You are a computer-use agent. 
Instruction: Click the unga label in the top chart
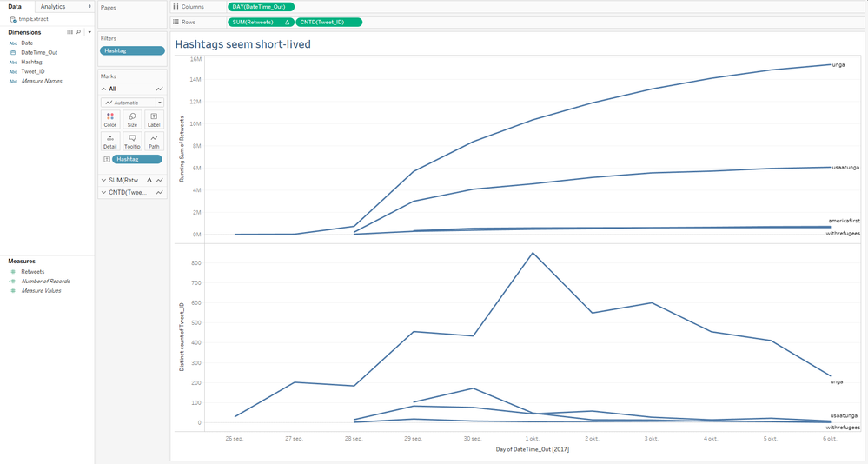(838, 65)
